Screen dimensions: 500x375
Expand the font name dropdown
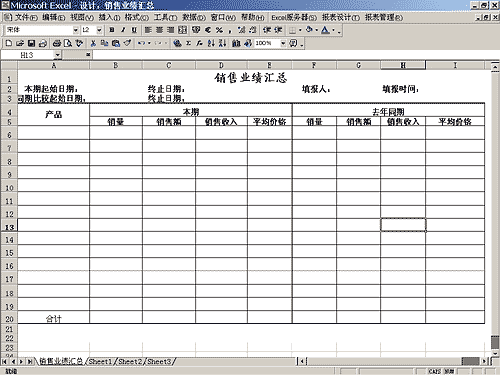point(76,30)
